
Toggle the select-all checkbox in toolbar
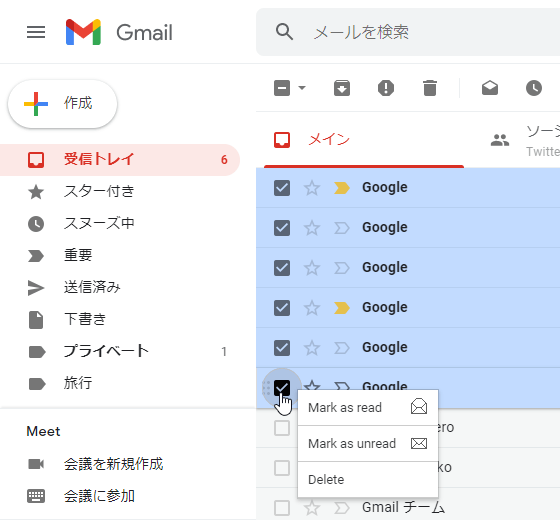point(282,88)
